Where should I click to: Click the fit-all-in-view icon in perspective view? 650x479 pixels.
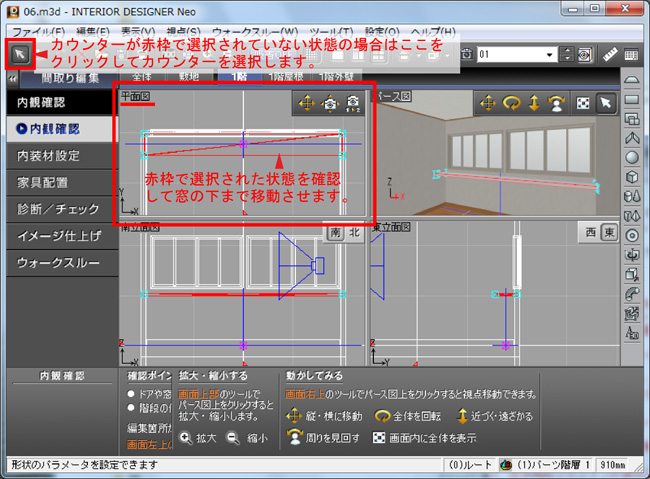[x=583, y=103]
